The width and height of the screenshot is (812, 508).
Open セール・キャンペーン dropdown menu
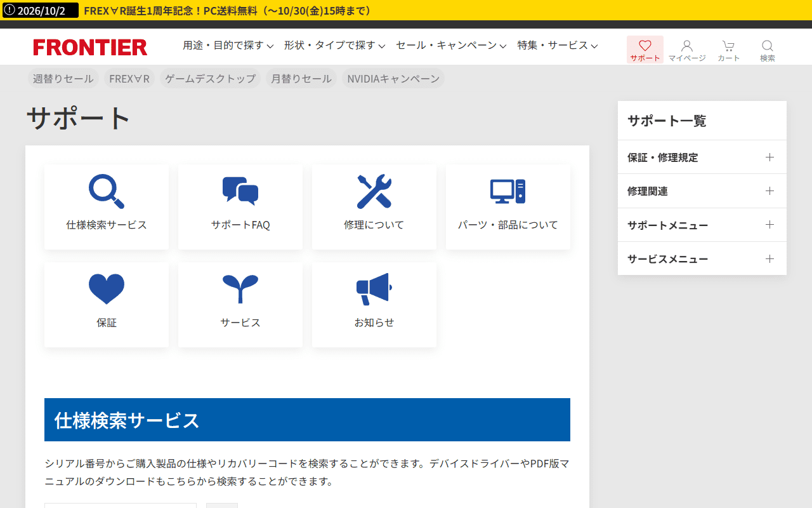451,45
